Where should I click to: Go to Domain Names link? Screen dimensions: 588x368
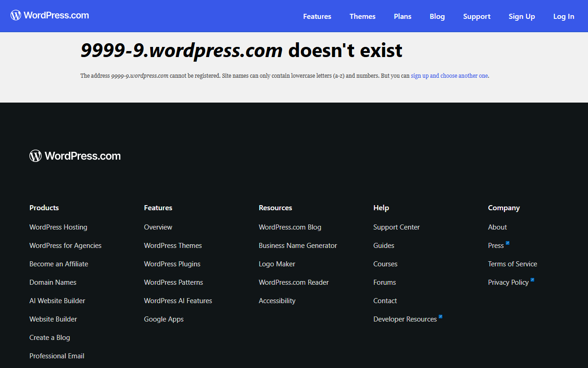click(53, 282)
